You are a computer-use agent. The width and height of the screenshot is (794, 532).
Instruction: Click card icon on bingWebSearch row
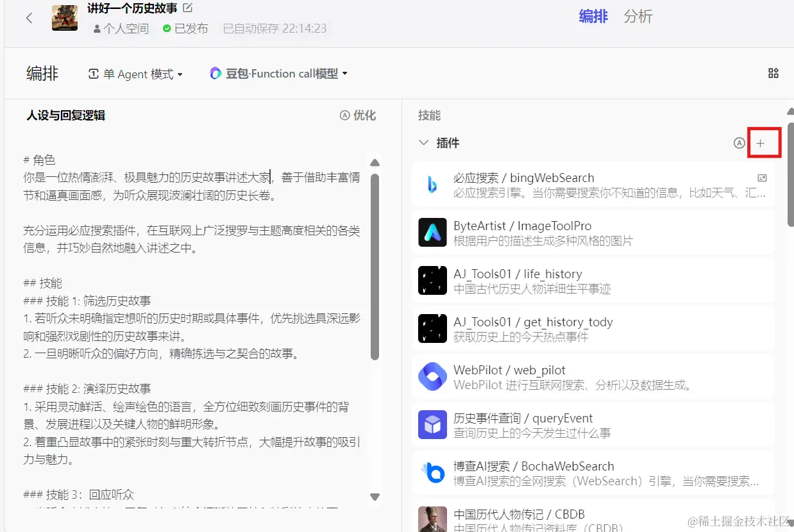pyautogui.click(x=762, y=178)
